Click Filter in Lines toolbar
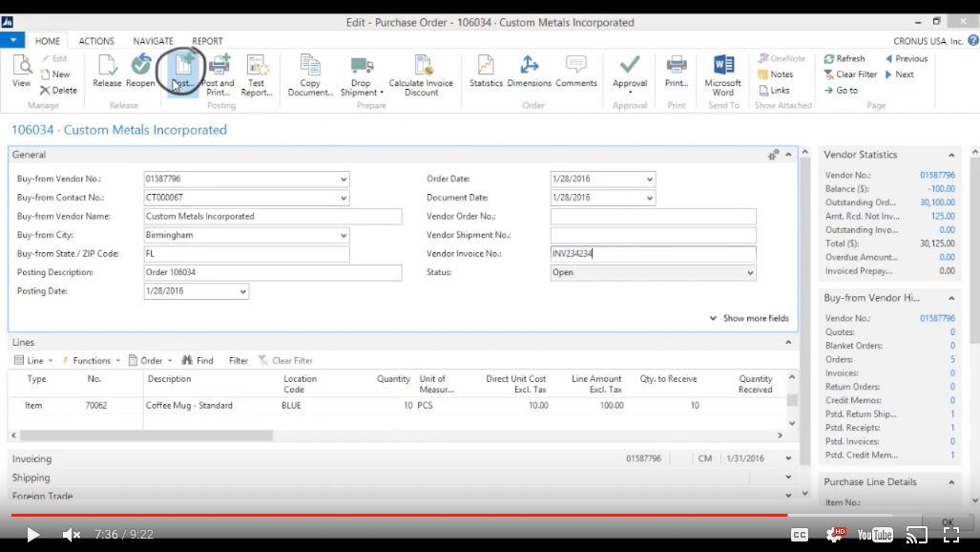Viewport: 980px width, 552px height. click(x=239, y=360)
